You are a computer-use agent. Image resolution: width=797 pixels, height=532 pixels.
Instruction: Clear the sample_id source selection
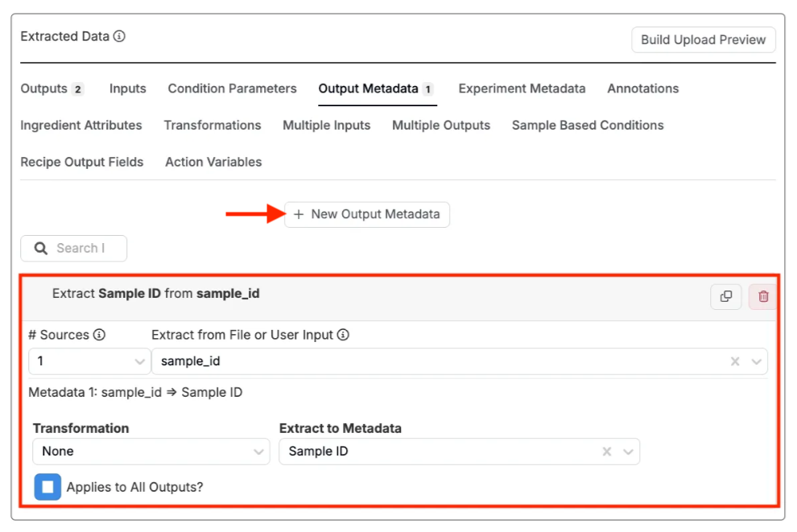point(735,362)
